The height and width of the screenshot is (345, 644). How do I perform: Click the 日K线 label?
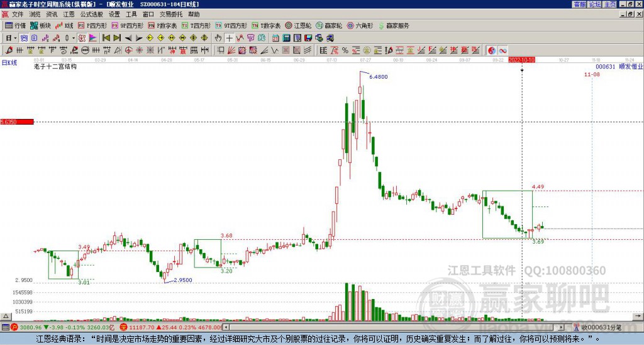[9, 62]
